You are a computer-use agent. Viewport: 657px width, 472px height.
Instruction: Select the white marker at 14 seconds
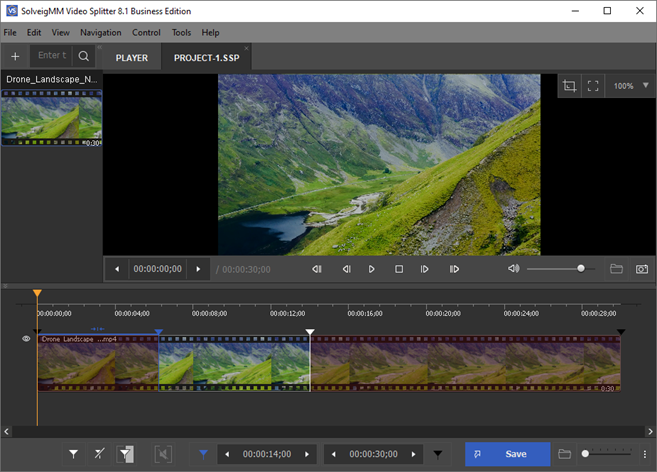click(310, 332)
